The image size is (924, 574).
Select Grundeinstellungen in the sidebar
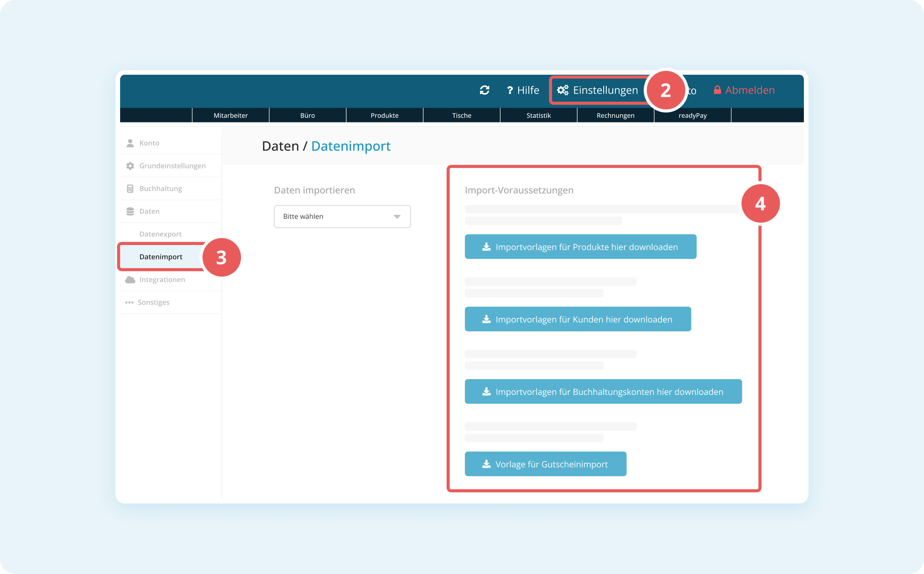(x=171, y=166)
